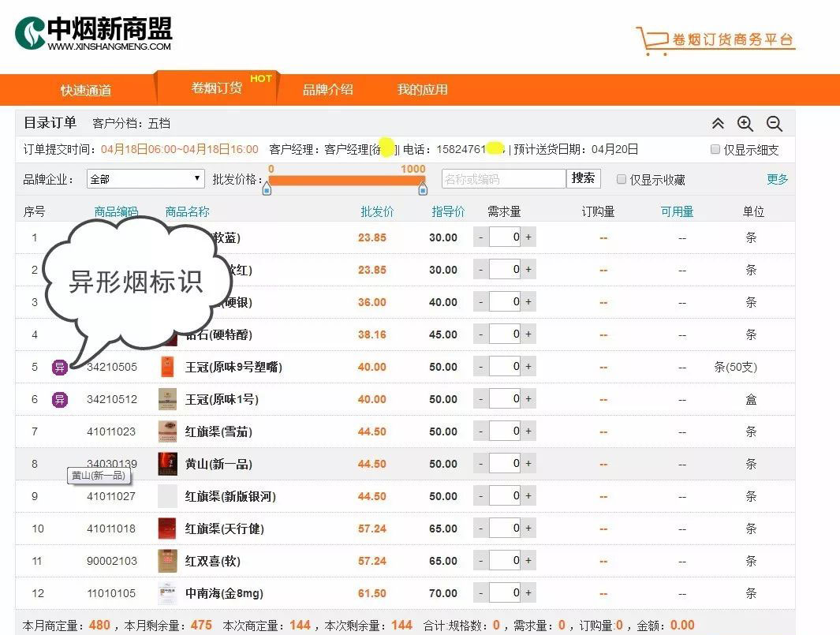Image resolution: width=840 pixels, height=635 pixels.
Task: Click minus for 中南海(金8mg)
Action: coord(481,593)
